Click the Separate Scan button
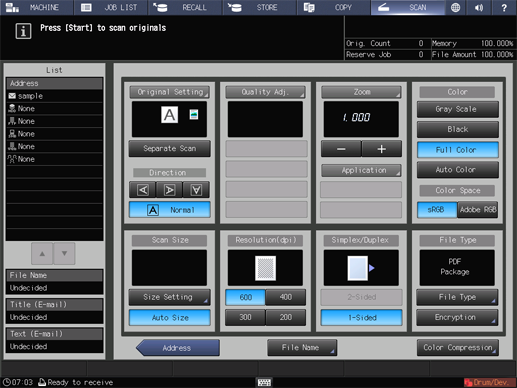This screenshot has width=517, height=388. tap(169, 149)
